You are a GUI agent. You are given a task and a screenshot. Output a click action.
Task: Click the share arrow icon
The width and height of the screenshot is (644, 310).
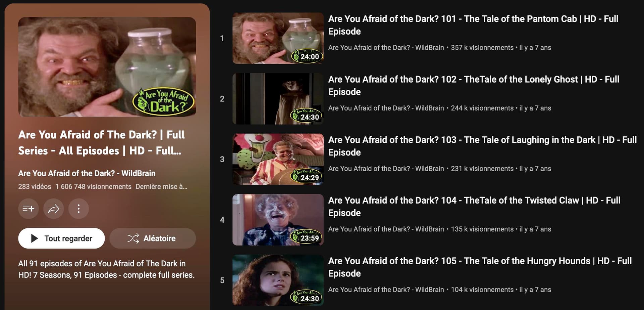(53, 209)
